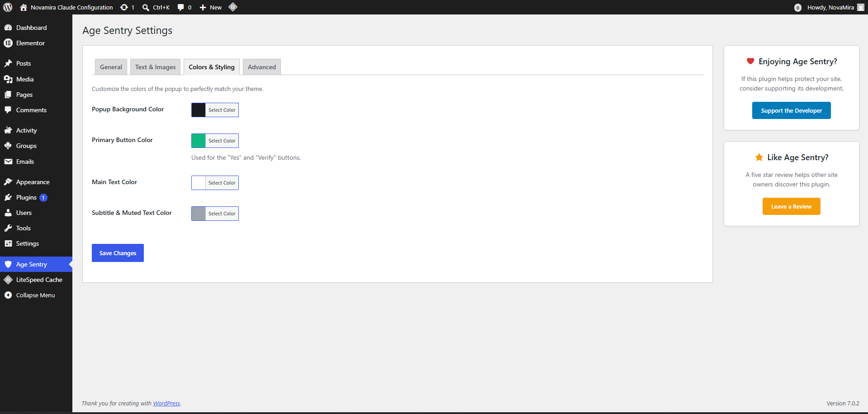This screenshot has width=868, height=414.
Task: Click the green Primary Button Color swatch
Action: 199,141
